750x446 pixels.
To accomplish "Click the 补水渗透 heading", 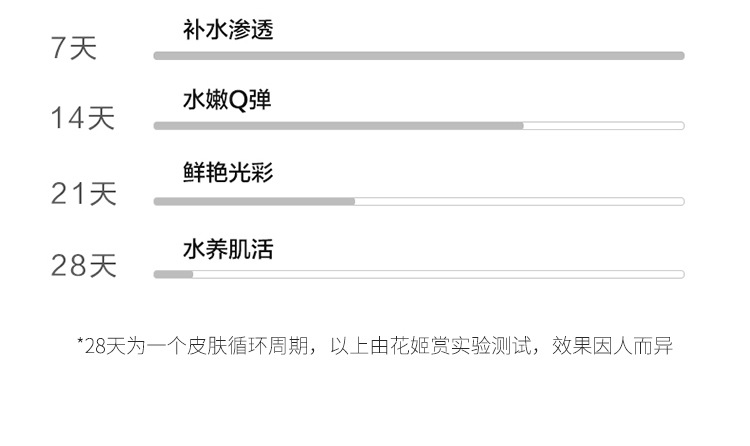I will point(228,29).
